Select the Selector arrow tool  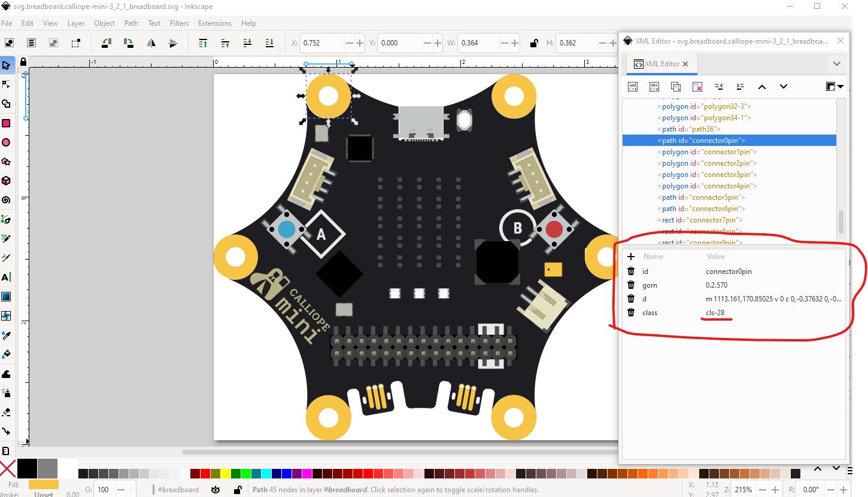click(x=6, y=65)
